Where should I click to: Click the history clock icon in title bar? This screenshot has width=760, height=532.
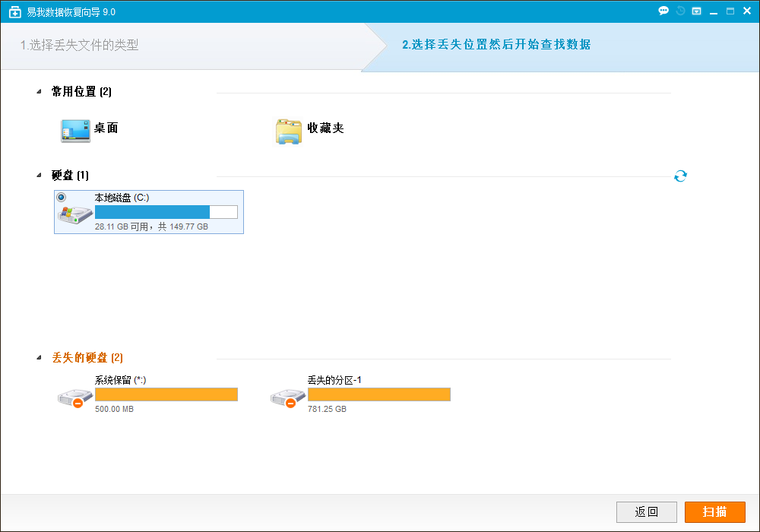coord(680,11)
